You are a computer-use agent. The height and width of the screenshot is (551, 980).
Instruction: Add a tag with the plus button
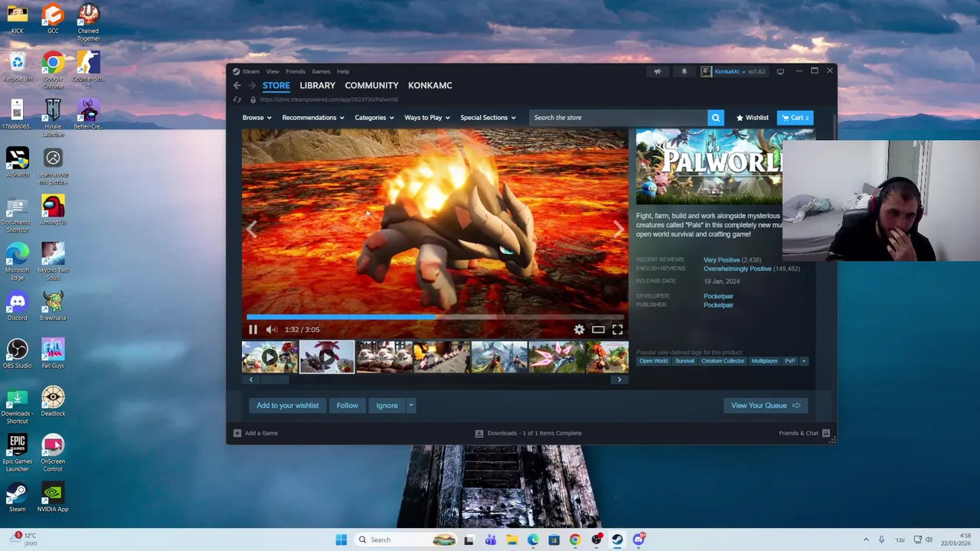coord(804,361)
